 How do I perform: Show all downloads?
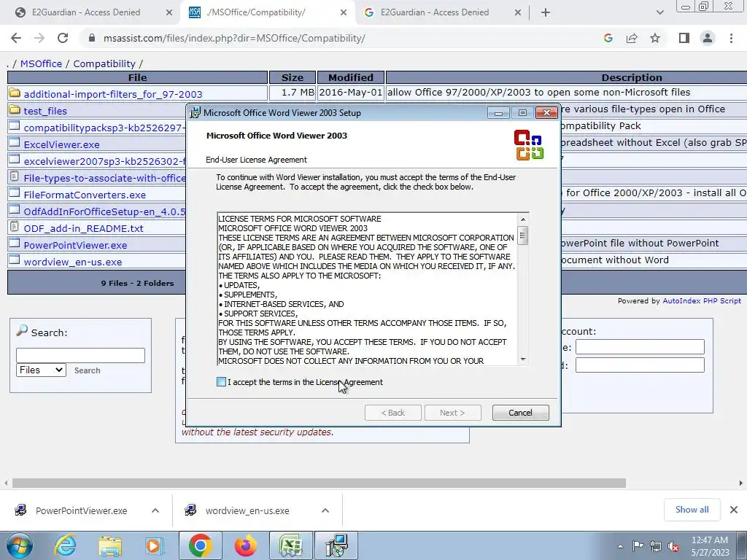tap(692, 510)
